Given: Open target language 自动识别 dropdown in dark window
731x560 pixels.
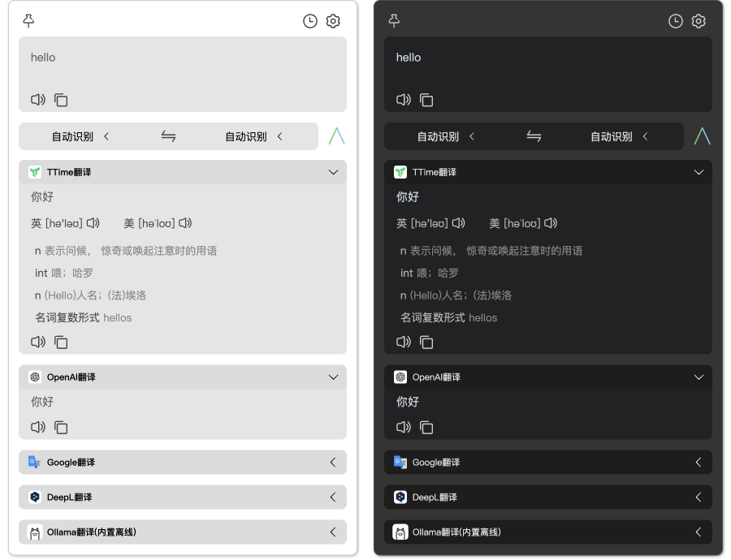Looking at the screenshot, I should (619, 136).
